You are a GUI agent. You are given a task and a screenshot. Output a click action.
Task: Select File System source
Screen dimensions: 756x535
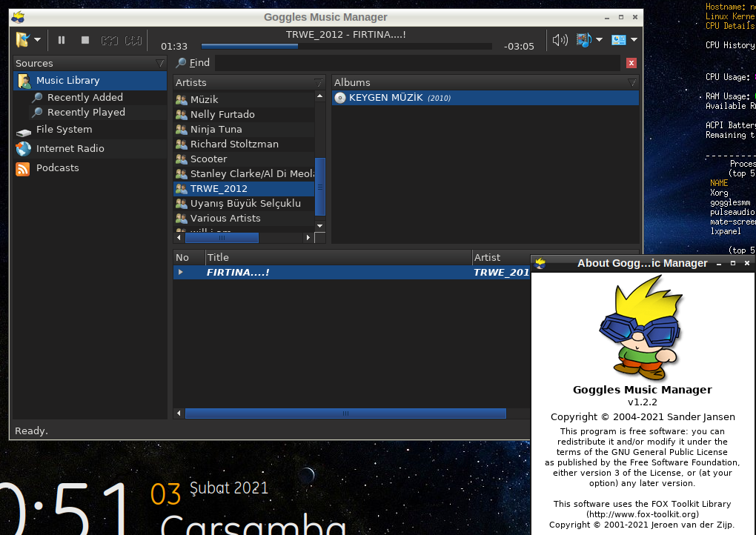(x=90, y=130)
